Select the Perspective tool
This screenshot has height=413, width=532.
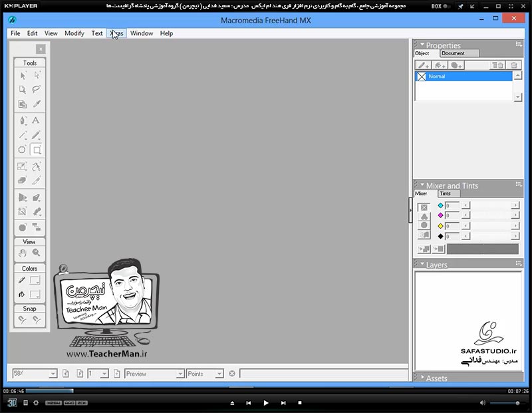23,197
